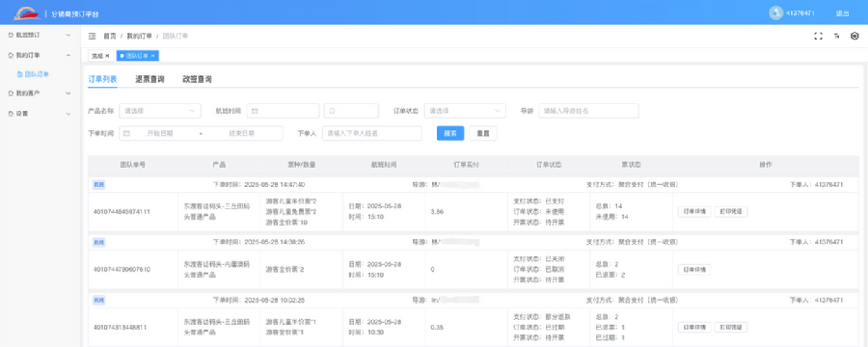Expand the 航班预订 sidebar menu

[40, 35]
